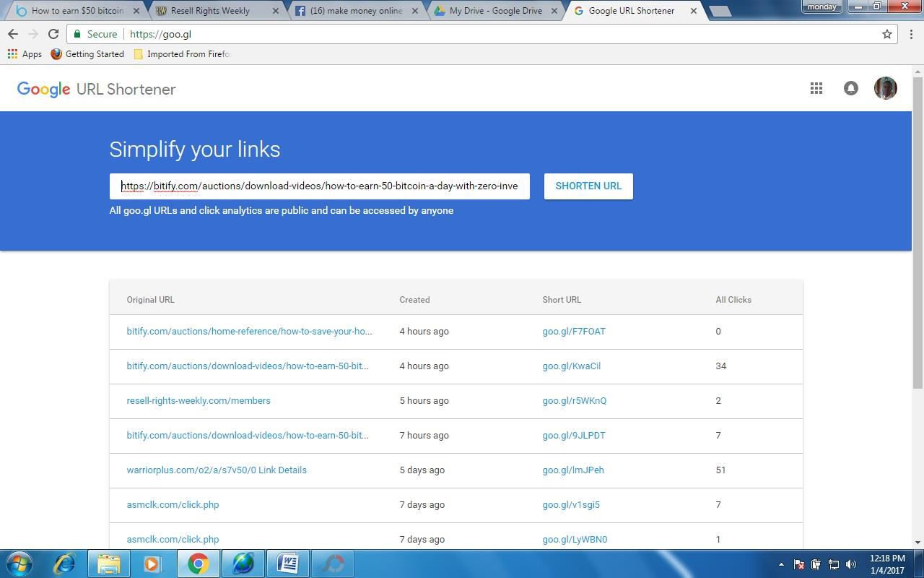Open asmclk.com link created with goo.gl/v1sgi5
This screenshot has height=578, width=924.
point(173,504)
